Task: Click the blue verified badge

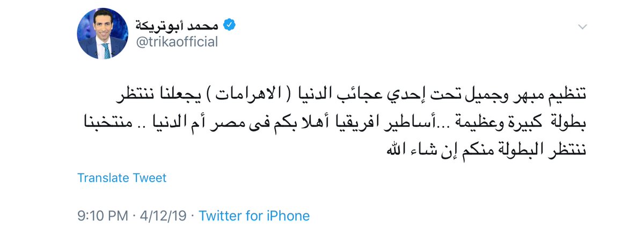Action: coord(229,24)
